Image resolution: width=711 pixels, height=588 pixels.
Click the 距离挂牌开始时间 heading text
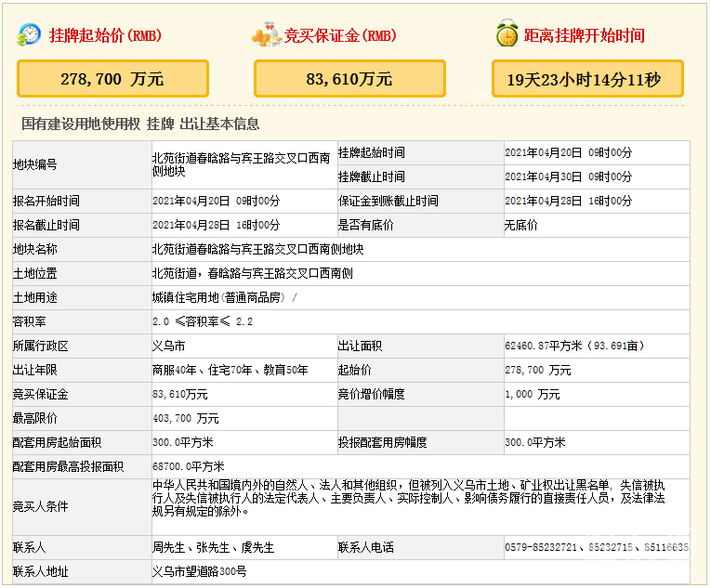(584, 36)
